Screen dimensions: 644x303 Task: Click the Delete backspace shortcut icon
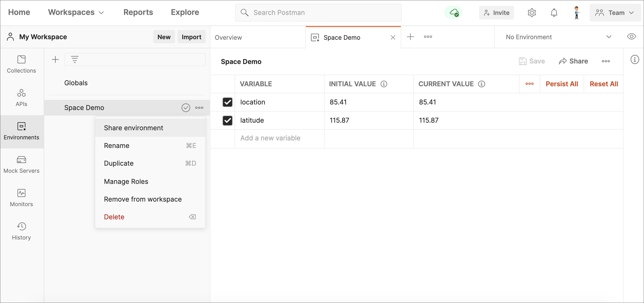click(192, 217)
